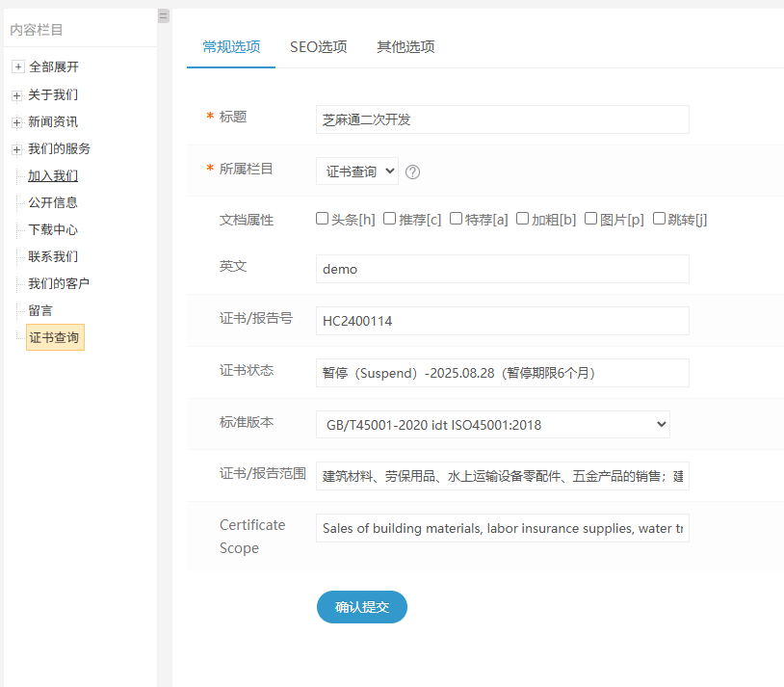The width and height of the screenshot is (784, 687).
Task: Open the 加入我们 sidebar link
Action: tap(55, 175)
